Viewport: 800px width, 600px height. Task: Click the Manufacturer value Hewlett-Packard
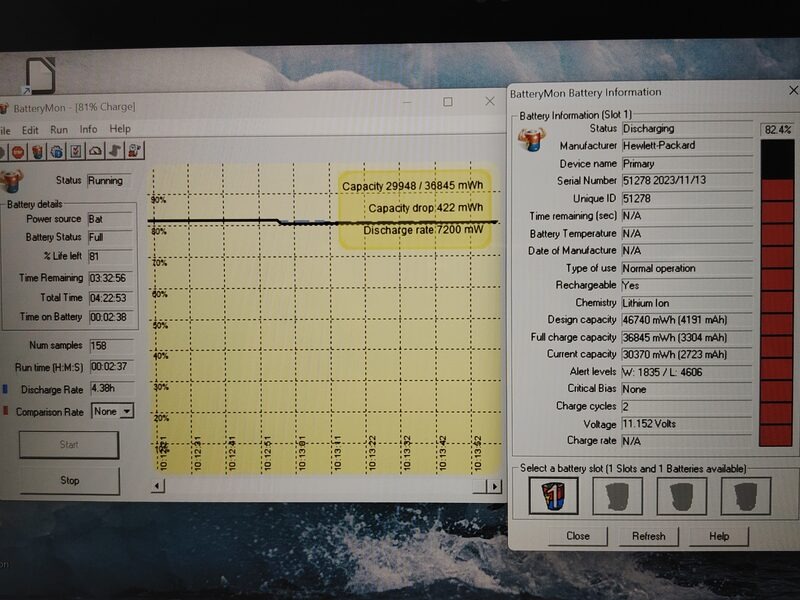tap(687, 145)
